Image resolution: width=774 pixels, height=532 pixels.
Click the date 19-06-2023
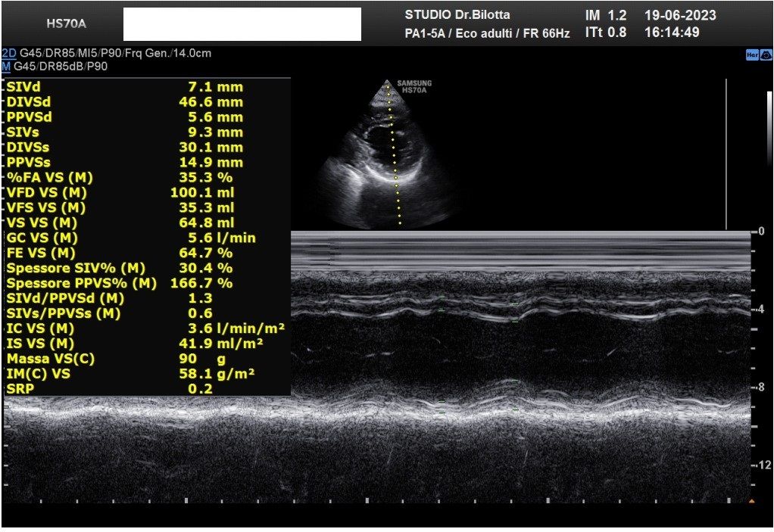point(679,15)
